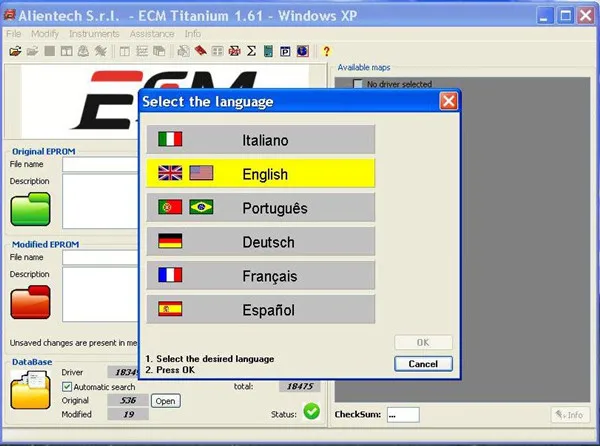Viewport: 600px width, 446px height.
Task: Open the Assistance menu
Action: point(152,34)
